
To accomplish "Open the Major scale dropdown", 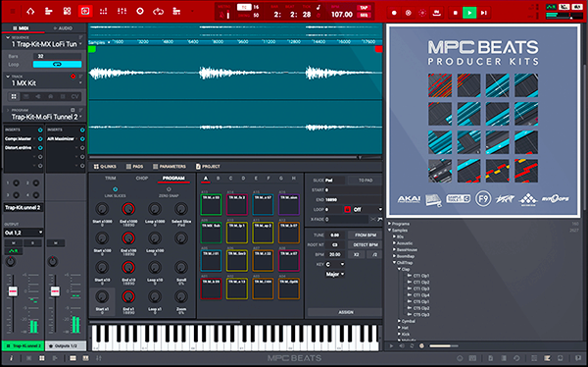I will tap(334, 274).
